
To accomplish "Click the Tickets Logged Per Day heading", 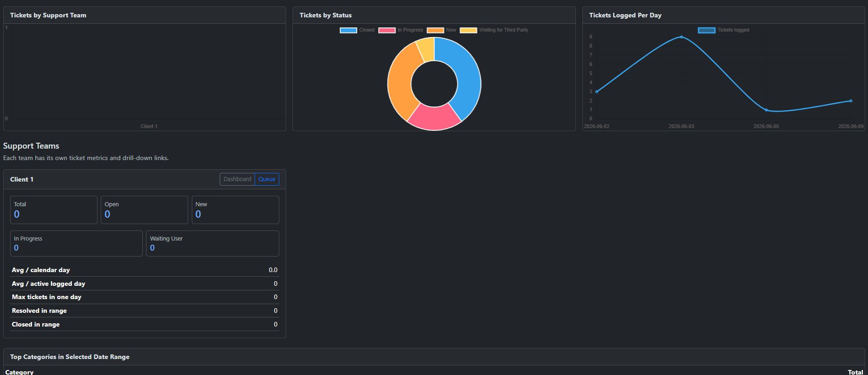I will click(x=625, y=15).
